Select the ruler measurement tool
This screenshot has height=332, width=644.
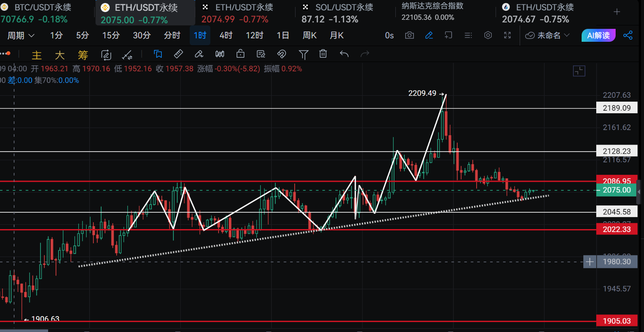pos(178,54)
